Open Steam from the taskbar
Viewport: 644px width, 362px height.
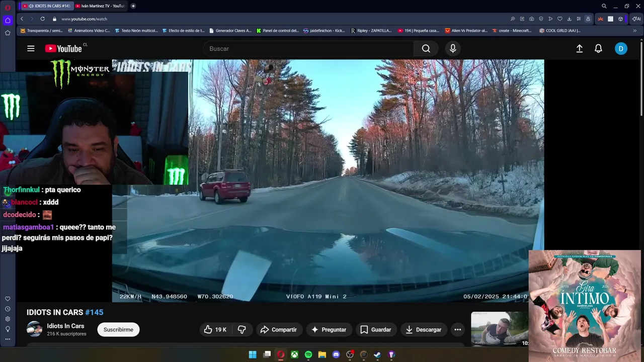point(377,354)
